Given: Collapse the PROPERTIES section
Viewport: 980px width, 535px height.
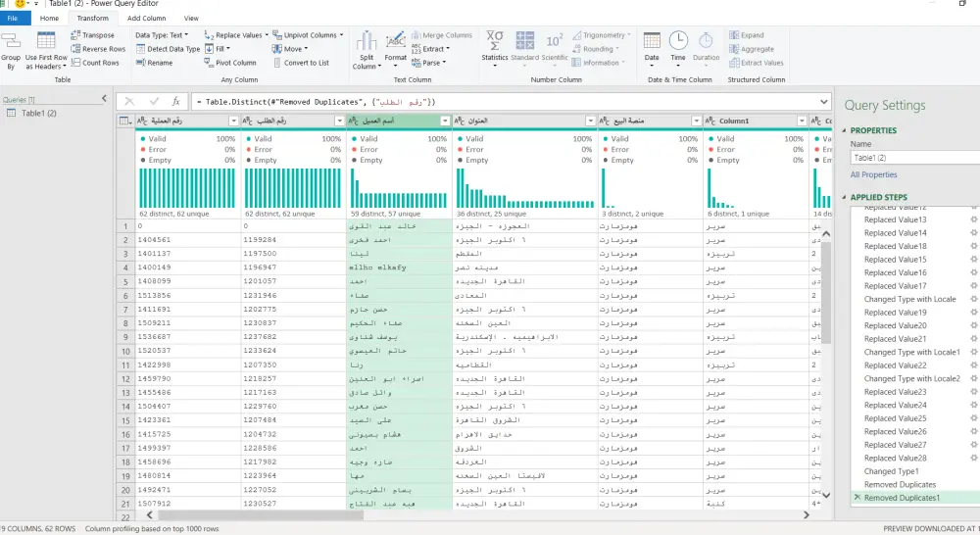Looking at the screenshot, I should point(845,130).
